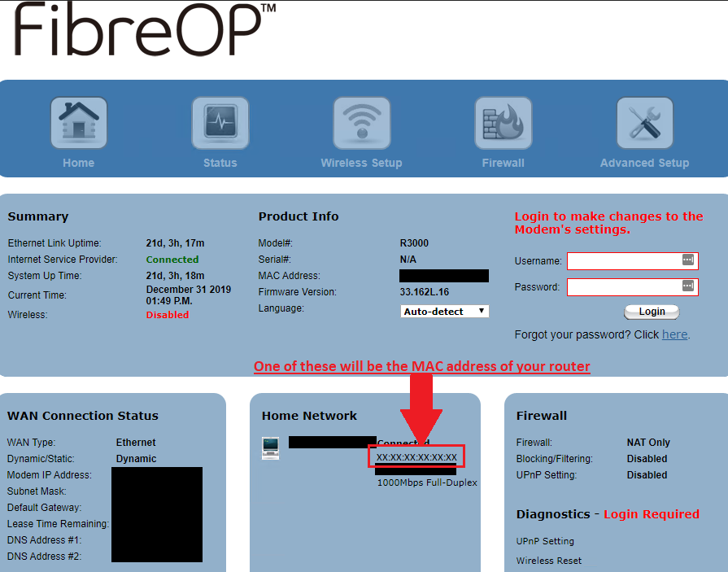
Task: Focus the Username input field
Action: click(632, 261)
